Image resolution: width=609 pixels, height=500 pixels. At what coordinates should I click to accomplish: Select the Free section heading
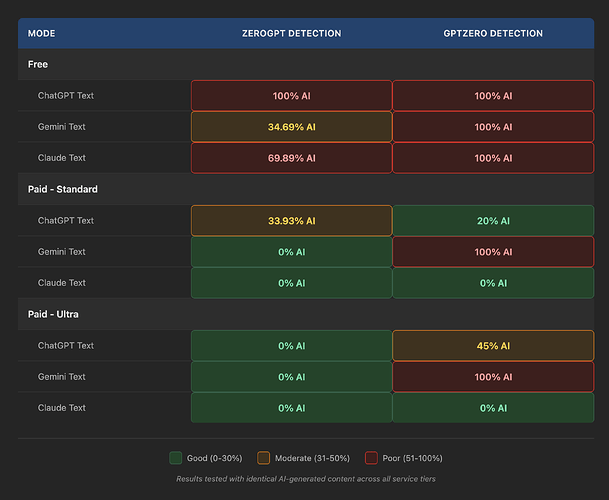pyautogui.click(x=38, y=64)
